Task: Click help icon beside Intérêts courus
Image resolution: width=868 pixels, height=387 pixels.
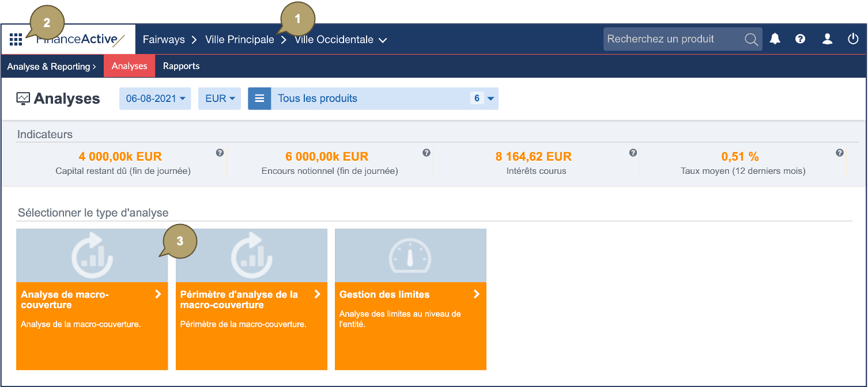Action: [x=633, y=153]
